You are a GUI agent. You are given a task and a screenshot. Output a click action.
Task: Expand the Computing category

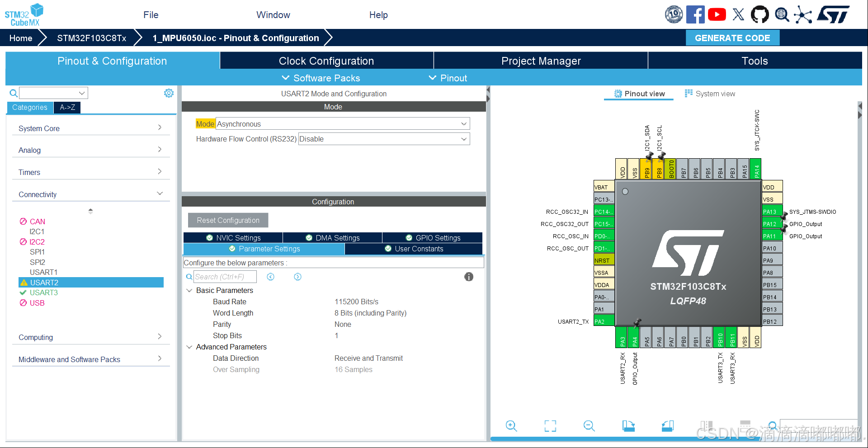pos(90,337)
